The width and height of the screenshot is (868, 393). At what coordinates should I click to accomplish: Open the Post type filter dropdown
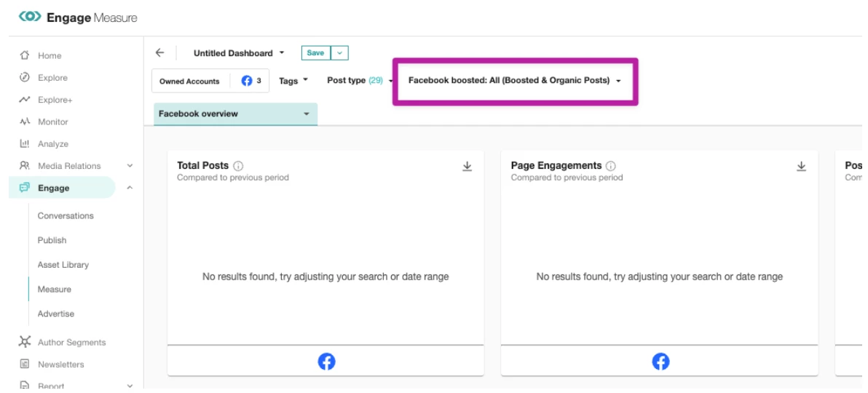click(360, 80)
